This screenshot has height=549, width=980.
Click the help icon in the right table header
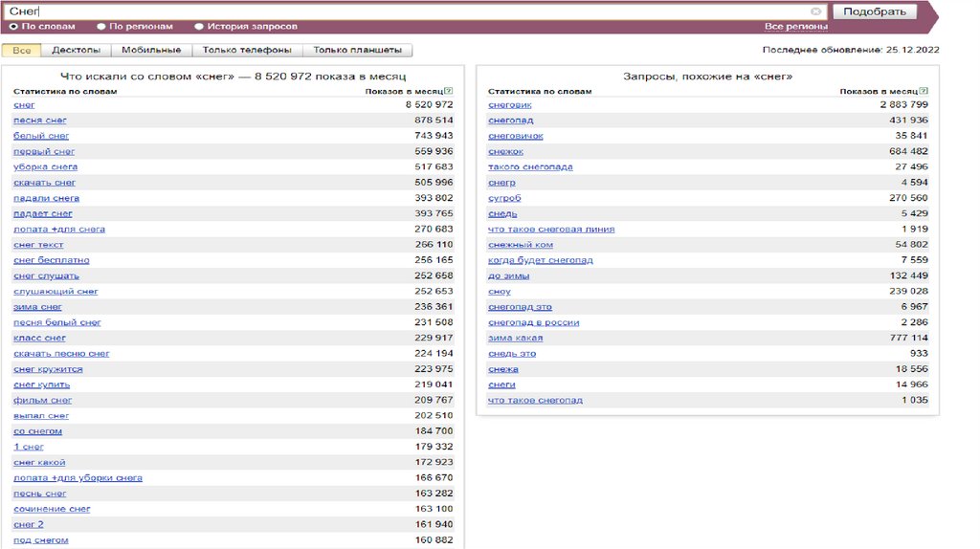click(x=924, y=91)
